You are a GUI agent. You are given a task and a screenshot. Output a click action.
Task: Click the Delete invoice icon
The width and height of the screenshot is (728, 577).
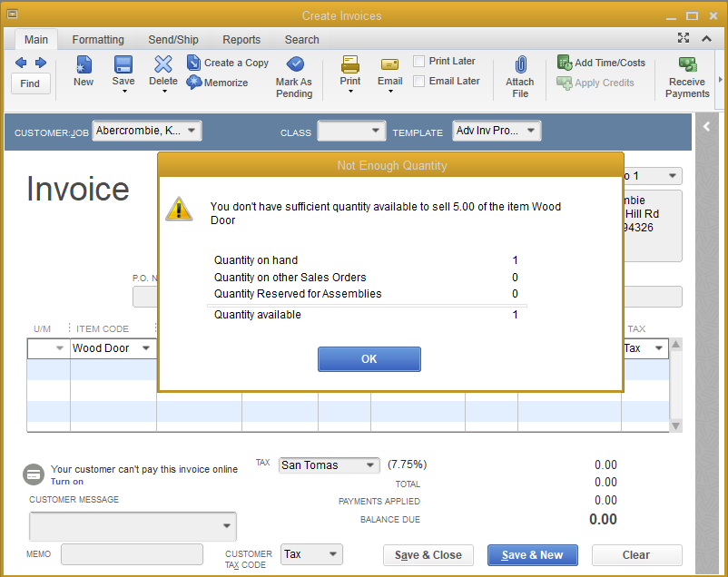coord(163,64)
